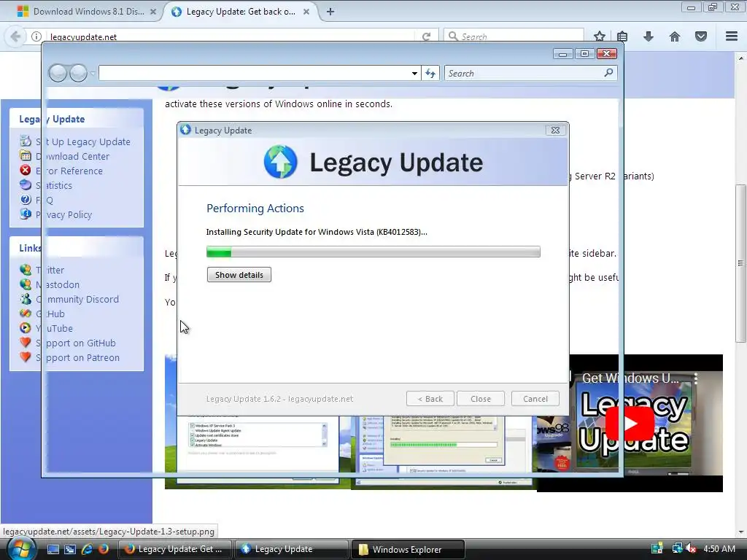
Task: Show Firefox bookmarks list icon
Action: pos(622,36)
